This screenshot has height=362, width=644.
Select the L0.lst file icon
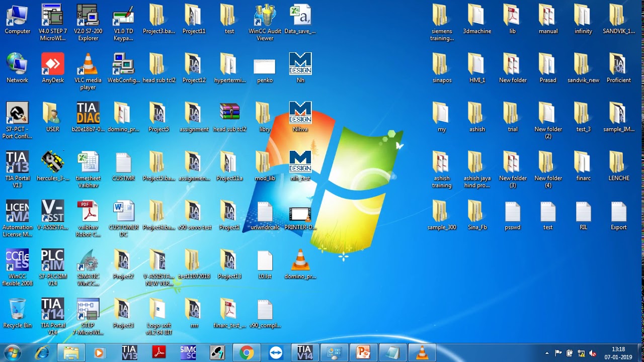pyautogui.click(x=265, y=264)
